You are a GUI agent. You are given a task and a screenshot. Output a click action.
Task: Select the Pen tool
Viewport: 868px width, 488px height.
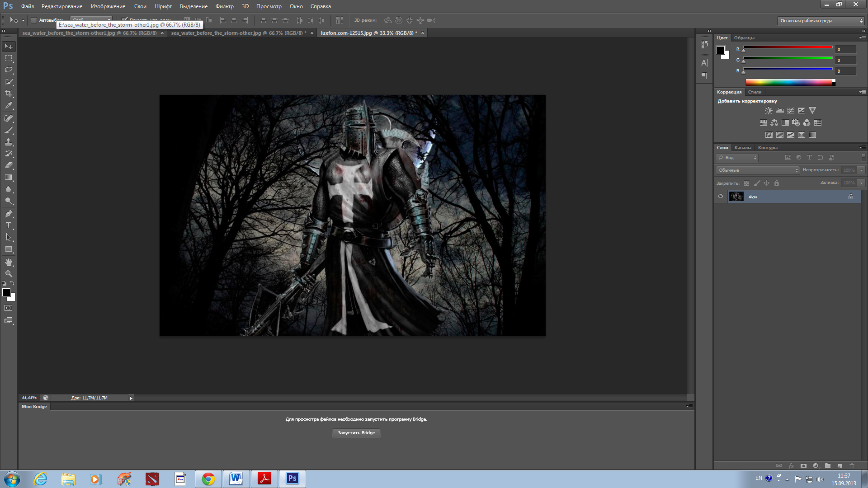tap(9, 214)
